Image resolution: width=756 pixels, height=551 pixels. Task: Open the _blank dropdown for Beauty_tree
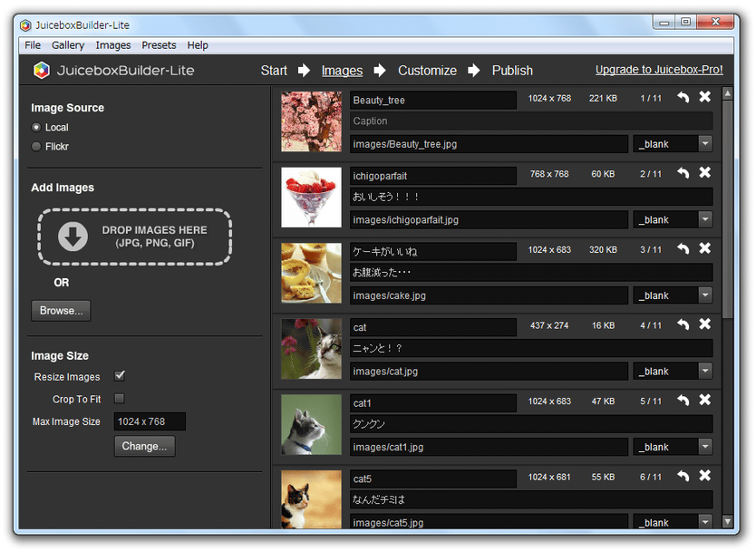pos(705,144)
